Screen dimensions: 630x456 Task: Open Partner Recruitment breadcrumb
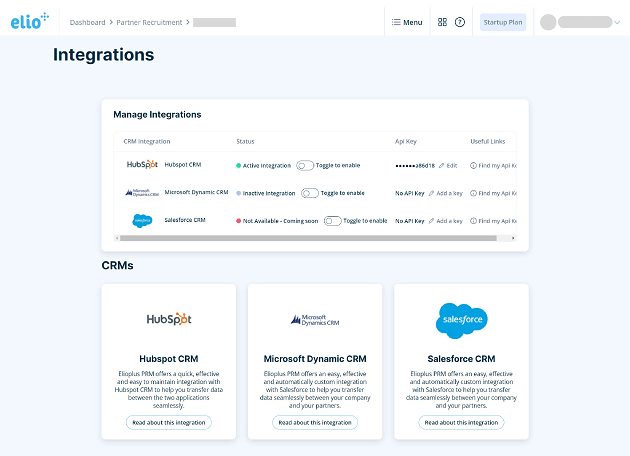(149, 22)
